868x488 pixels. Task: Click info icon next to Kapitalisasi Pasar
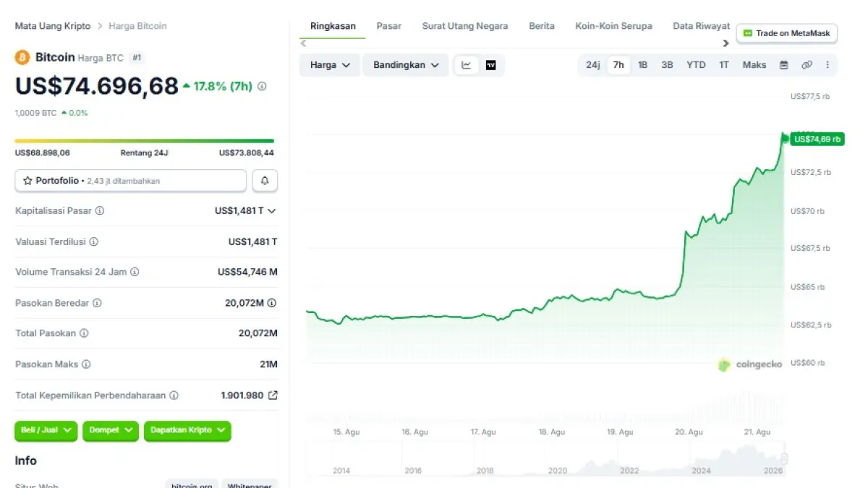[100, 211]
